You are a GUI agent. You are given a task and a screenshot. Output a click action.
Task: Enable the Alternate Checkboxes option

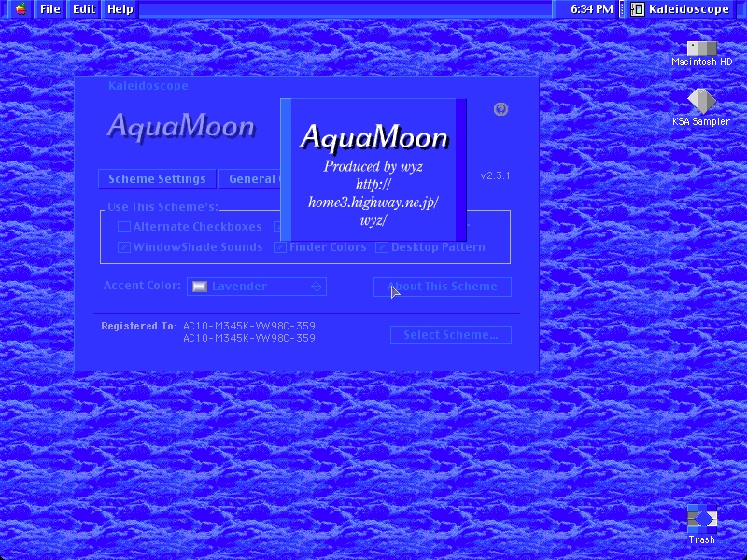(x=124, y=227)
